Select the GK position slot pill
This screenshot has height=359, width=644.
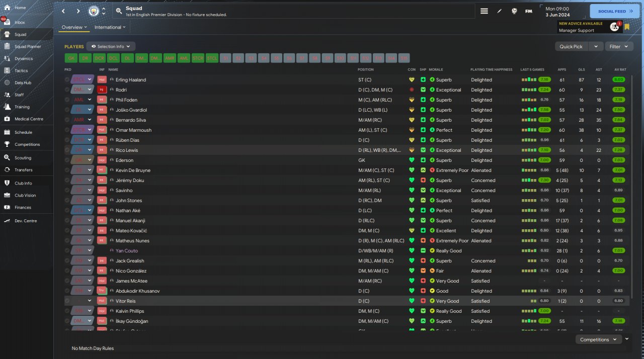pyautogui.click(x=71, y=58)
